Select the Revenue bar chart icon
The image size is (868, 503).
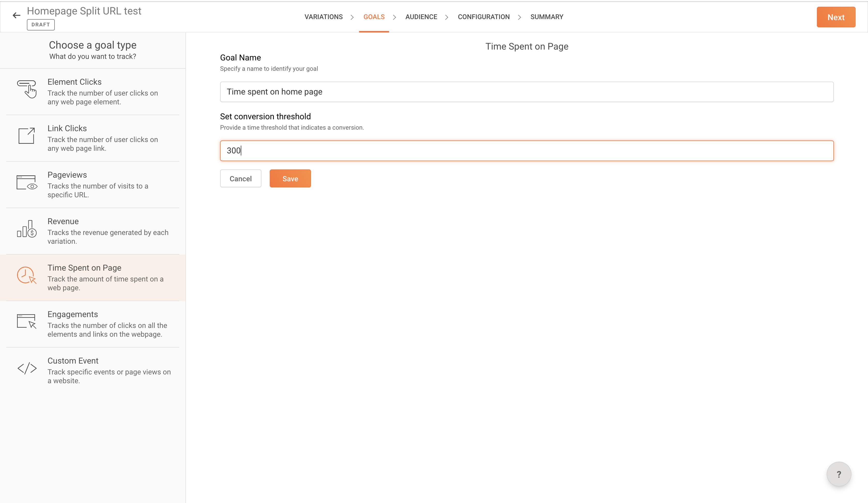coord(27,229)
